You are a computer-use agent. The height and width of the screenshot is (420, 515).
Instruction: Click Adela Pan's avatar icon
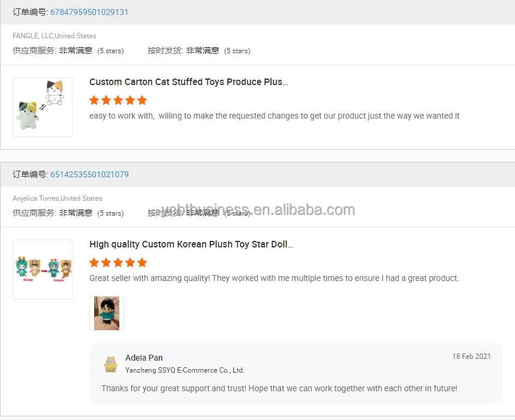[x=110, y=364]
